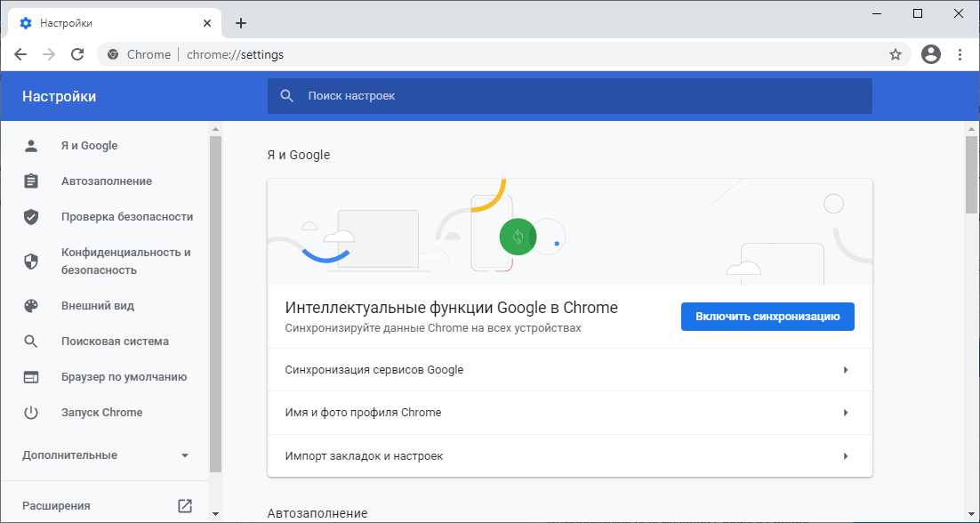The image size is (980, 523).
Task: Bookmark page with the star icon
Action: [x=896, y=54]
